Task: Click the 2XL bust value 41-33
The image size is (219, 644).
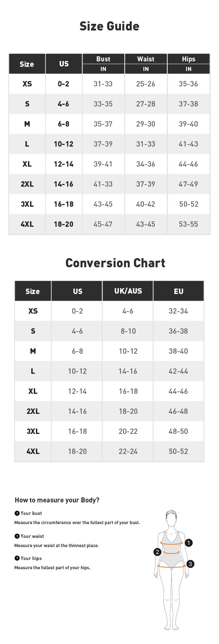Action: (x=103, y=184)
